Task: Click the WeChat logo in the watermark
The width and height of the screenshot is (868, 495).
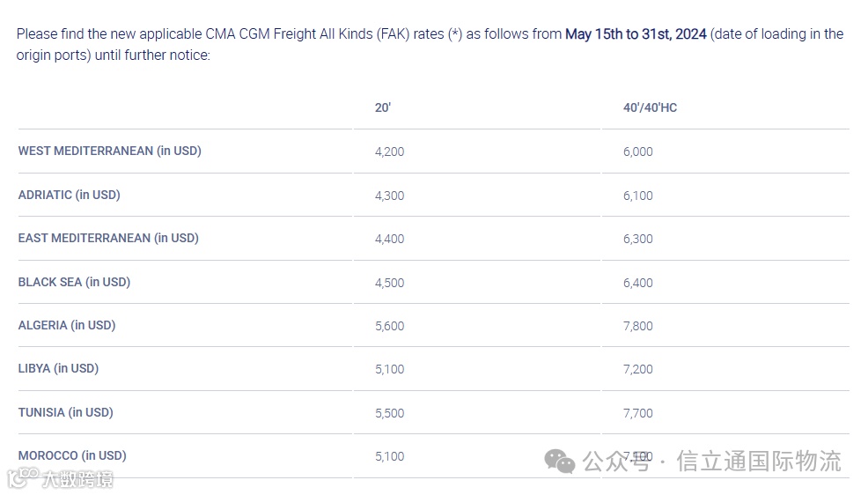Action: click(560, 460)
